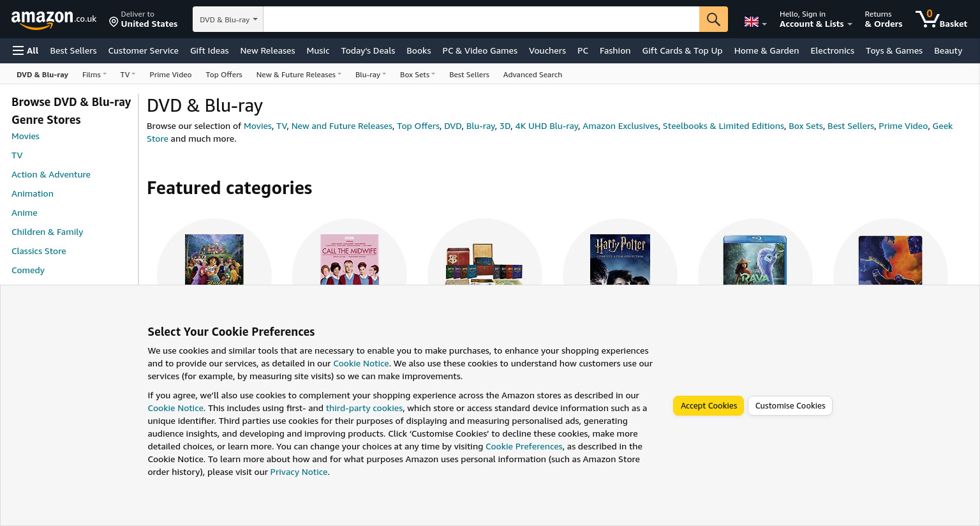Open Advanced Search
Viewport: 980px width, 526px height.
(x=533, y=75)
